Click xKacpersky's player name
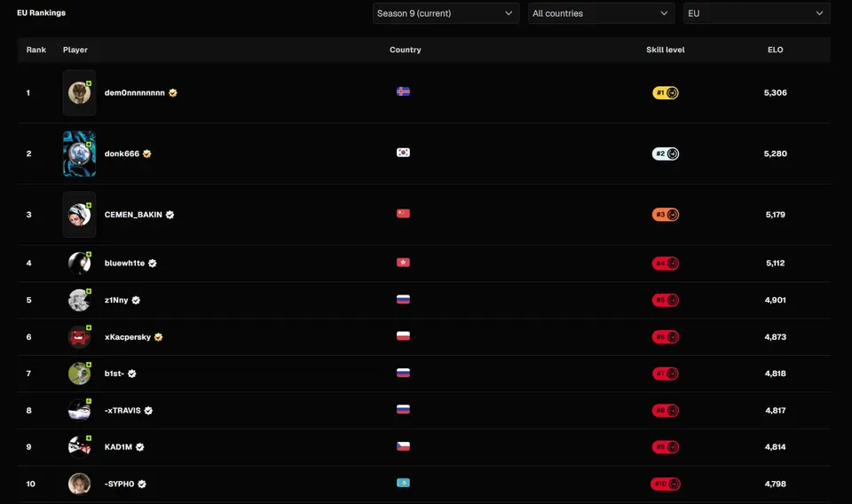852x504 pixels. (128, 336)
